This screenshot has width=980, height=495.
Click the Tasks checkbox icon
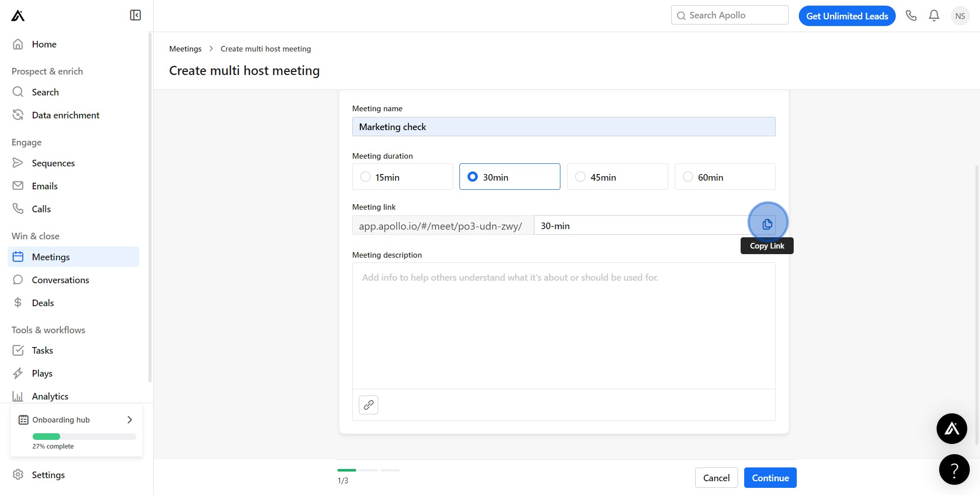click(18, 350)
